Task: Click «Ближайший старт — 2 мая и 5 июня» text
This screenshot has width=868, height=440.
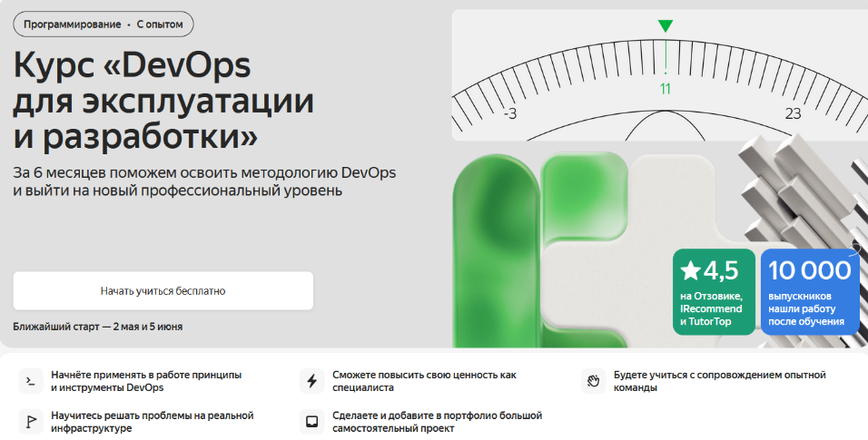Action: (x=104, y=327)
